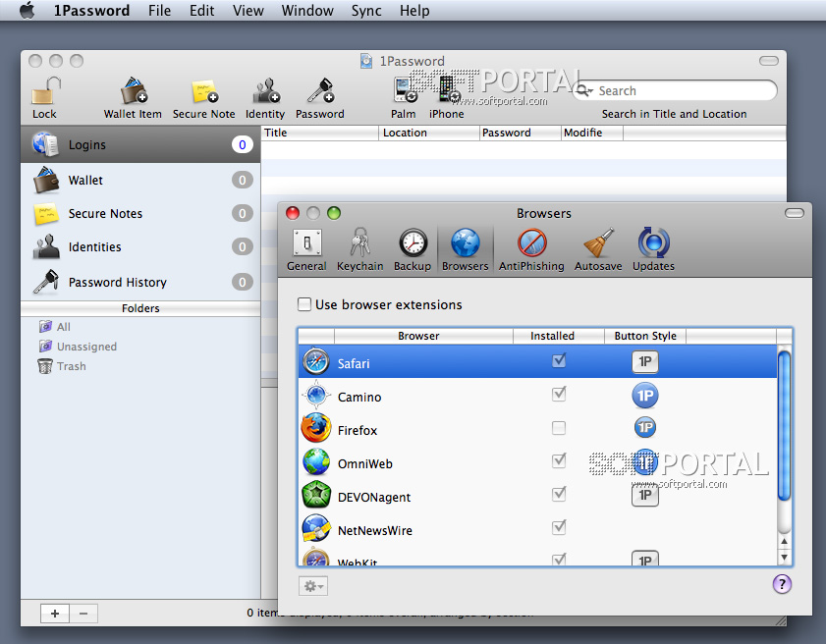The image size is (826, 644).
Task: Click the Browsers window toolbar toggle pill
Action: point(794,213)
